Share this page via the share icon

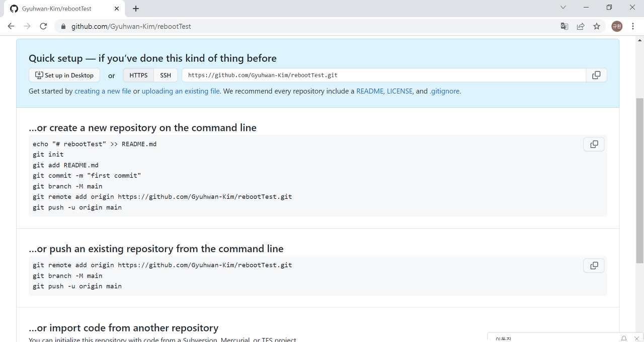(x=581, y=26)
